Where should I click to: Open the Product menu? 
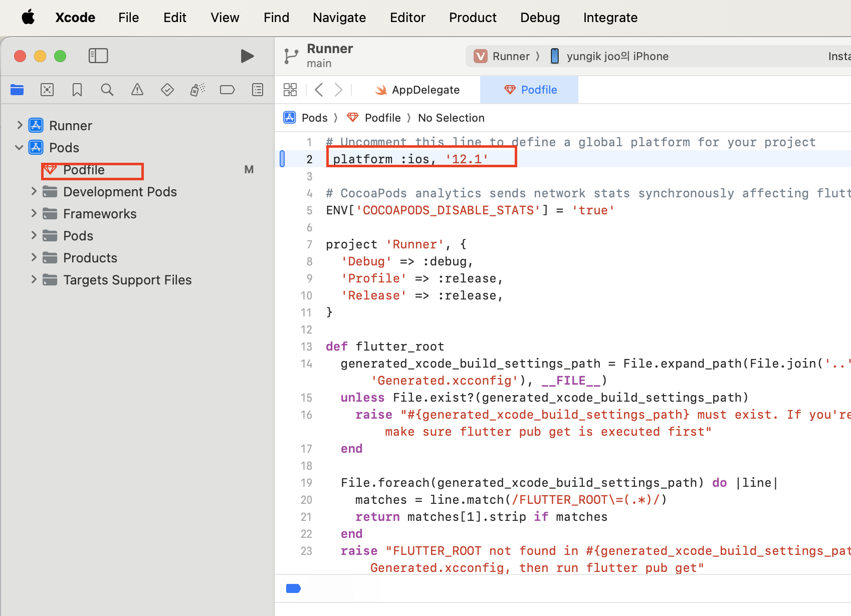pyautogui.click(x=473, y=18)
